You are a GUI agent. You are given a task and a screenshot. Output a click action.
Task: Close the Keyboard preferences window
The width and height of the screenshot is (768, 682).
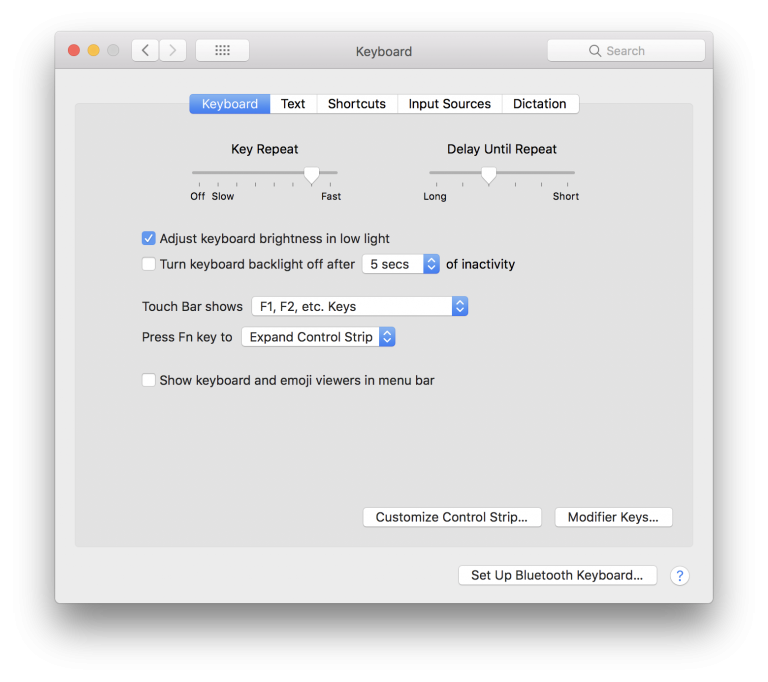coord(74,50)
